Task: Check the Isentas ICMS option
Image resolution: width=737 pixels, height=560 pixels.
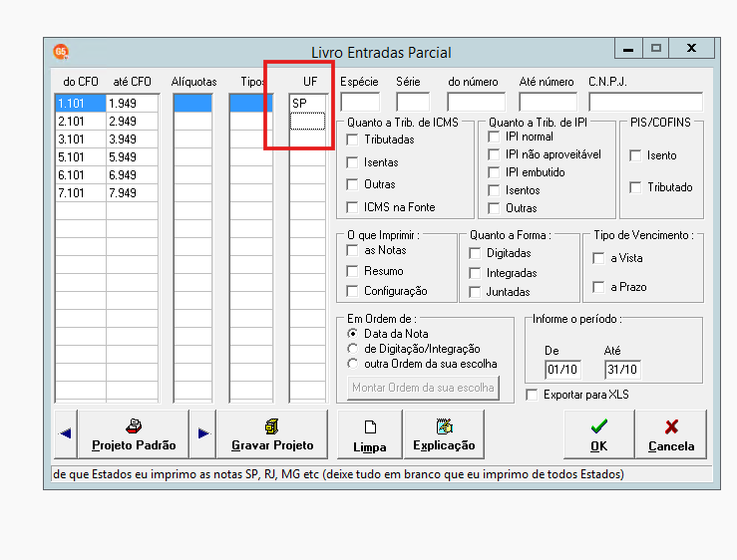Action: point(352,162)
